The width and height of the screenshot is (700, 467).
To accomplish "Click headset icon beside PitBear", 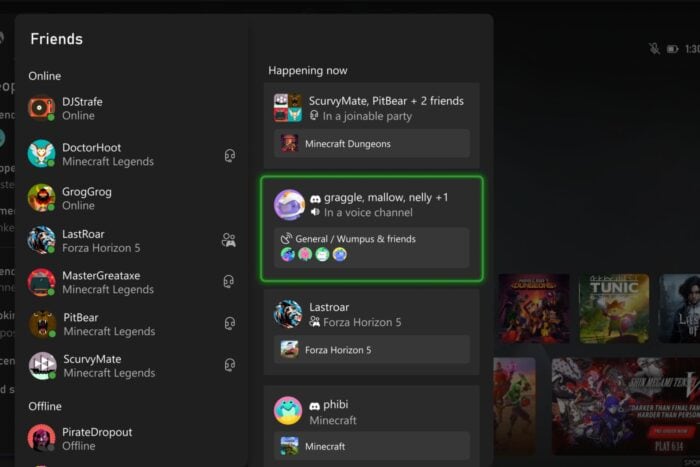I will coord(229,323).
